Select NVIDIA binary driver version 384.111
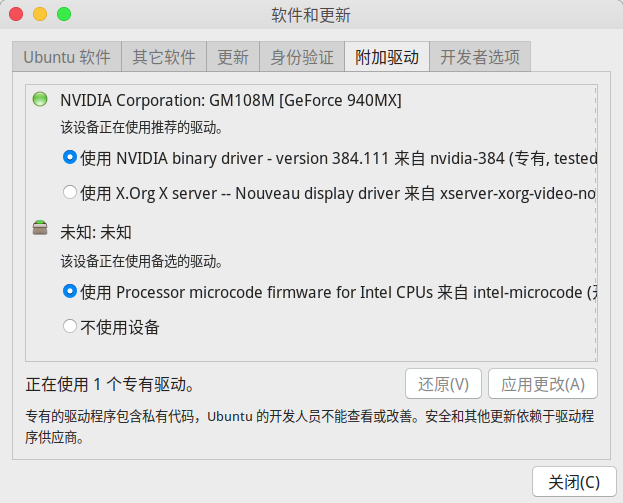 click(x=69, y=157)
